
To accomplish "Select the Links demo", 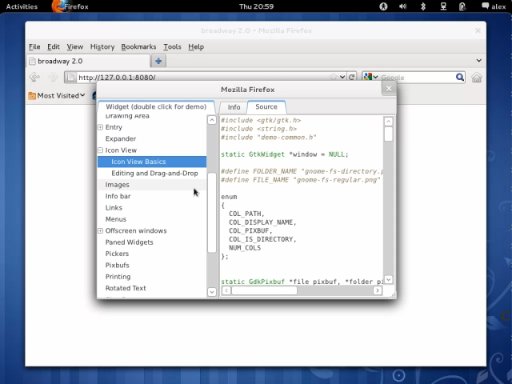I will (152, 208).
